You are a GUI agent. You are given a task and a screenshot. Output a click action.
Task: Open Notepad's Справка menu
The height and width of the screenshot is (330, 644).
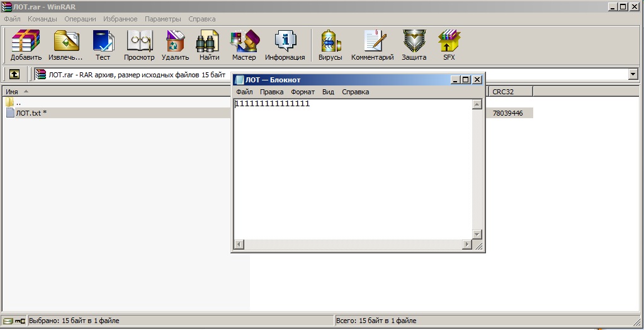coord(355,92)
